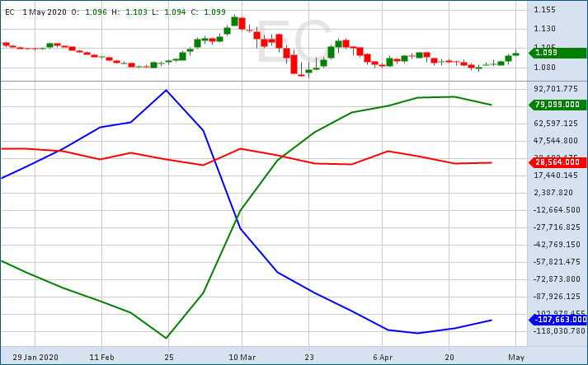The image size is (588, 365).
Task: Click the '20' date axis label
Action: click(449, 357)
